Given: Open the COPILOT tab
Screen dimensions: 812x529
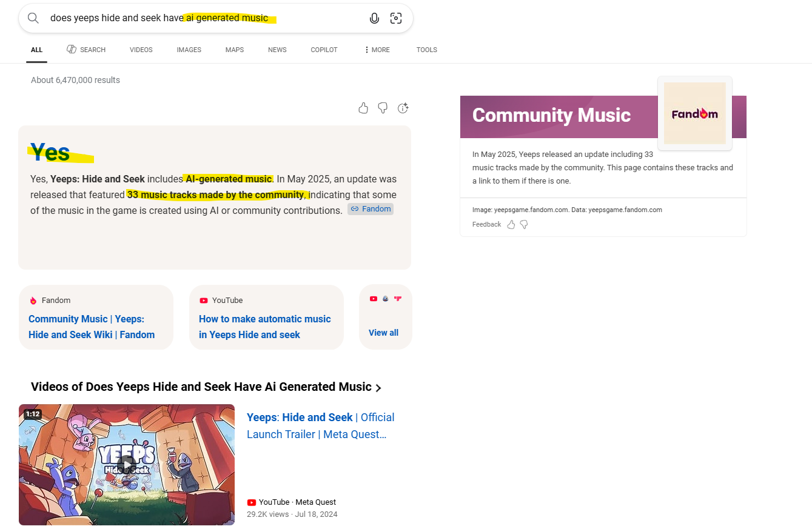Looking at the screenshot, I should [x=324, y=50].
